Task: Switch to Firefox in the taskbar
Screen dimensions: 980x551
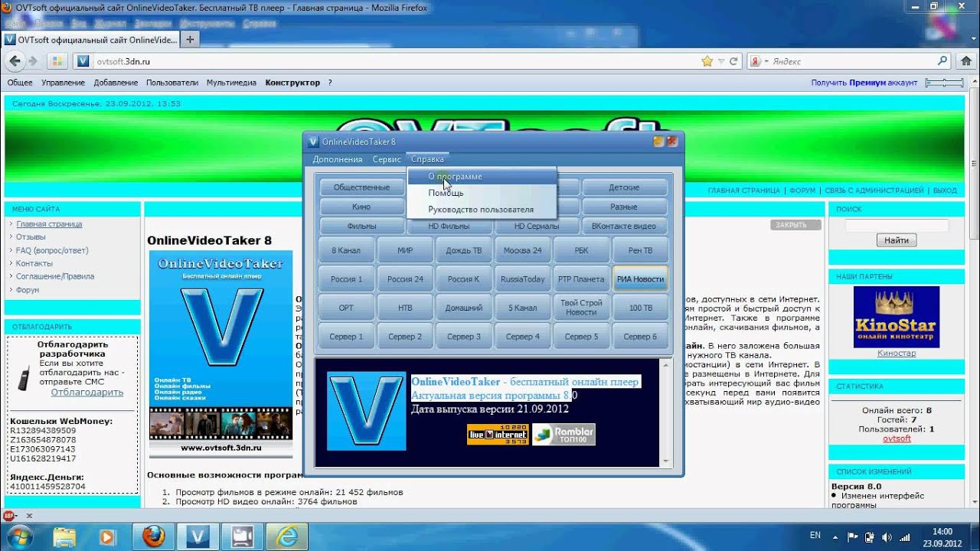Action: (155, 536)
